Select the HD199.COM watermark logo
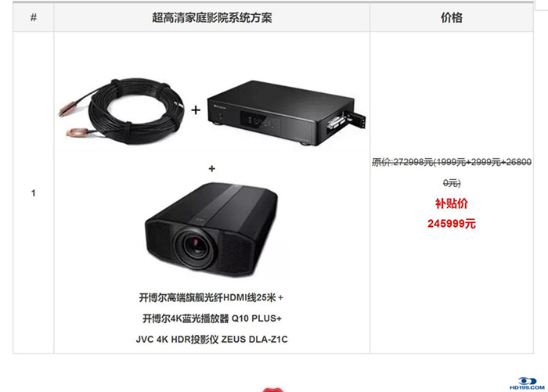 pos(527,383)
